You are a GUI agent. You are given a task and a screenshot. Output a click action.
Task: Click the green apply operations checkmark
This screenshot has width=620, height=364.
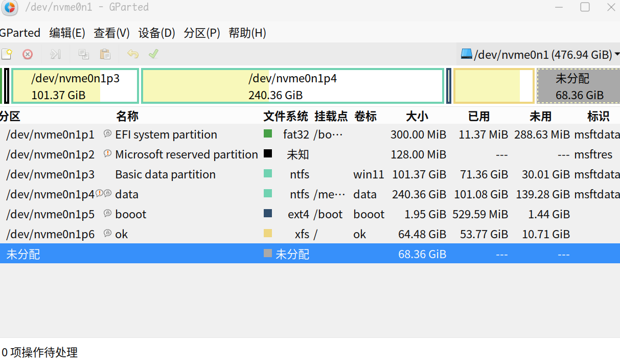(153, 54)
